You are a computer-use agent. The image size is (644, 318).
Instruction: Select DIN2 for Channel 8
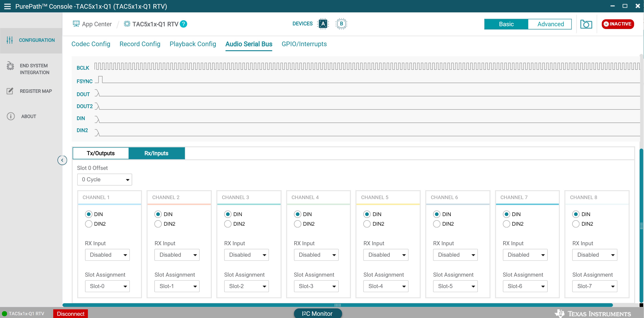point(576,224)
